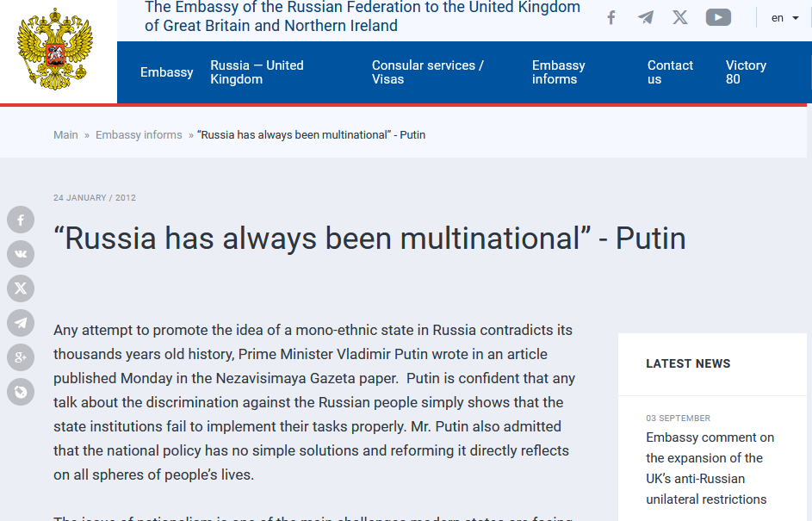This screenshot has width=812, height=521.
Task: Open the Embassy informs menu item
Action: click(x=558, y=72)
